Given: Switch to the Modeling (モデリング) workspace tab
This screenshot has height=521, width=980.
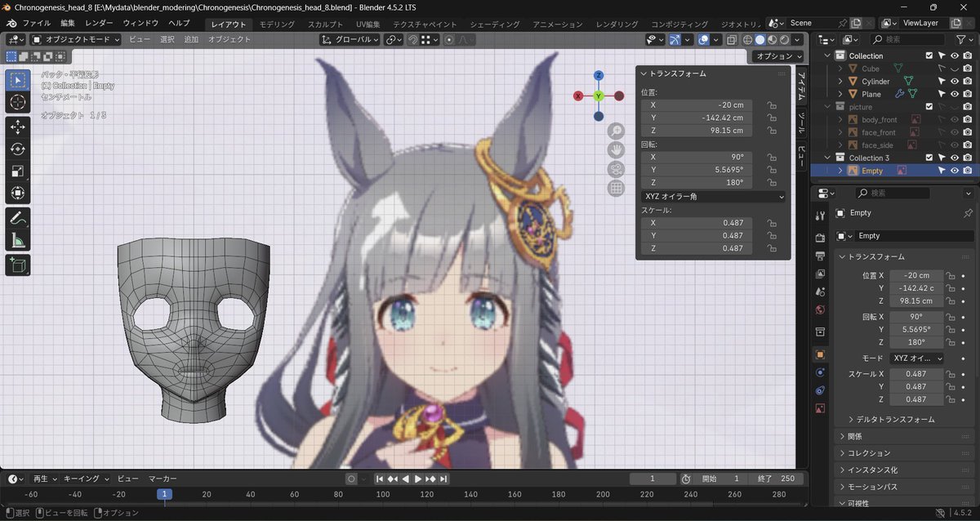Looking at the screenshot, I should 277,24.
